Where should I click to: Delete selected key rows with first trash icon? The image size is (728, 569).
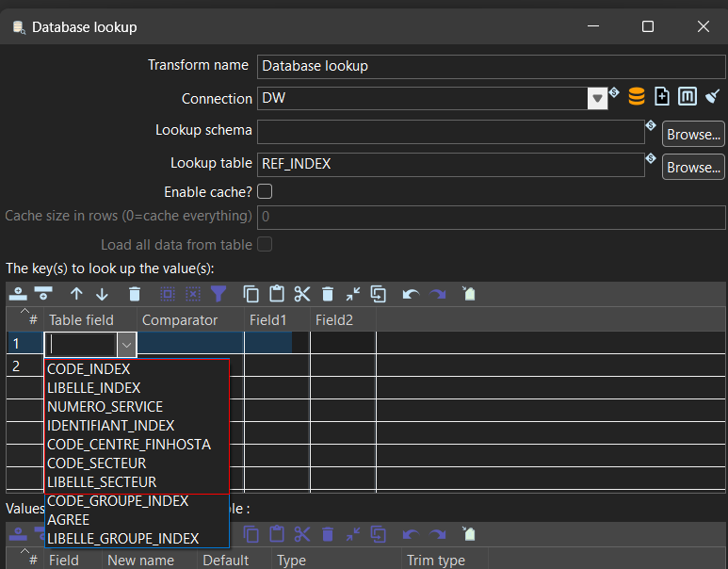tap(135, 294)
